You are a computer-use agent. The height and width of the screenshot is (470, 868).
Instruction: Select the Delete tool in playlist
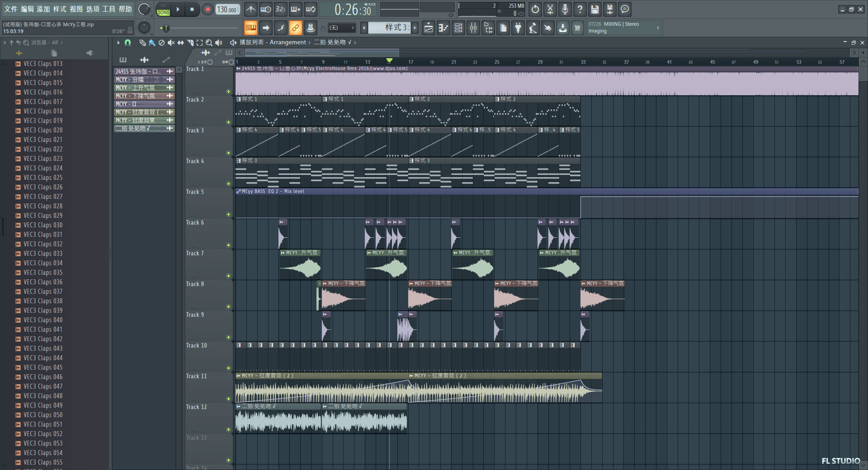point(161,42)
